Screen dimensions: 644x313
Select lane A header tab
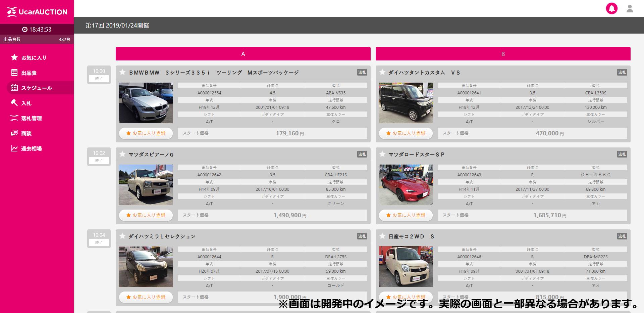tap(243, 54)
